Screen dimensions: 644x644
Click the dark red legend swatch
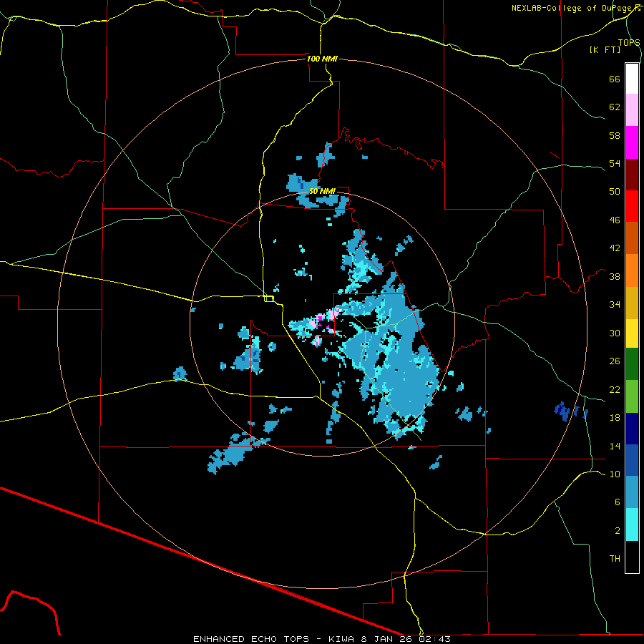pyautogui.click(x=632, y=174)
